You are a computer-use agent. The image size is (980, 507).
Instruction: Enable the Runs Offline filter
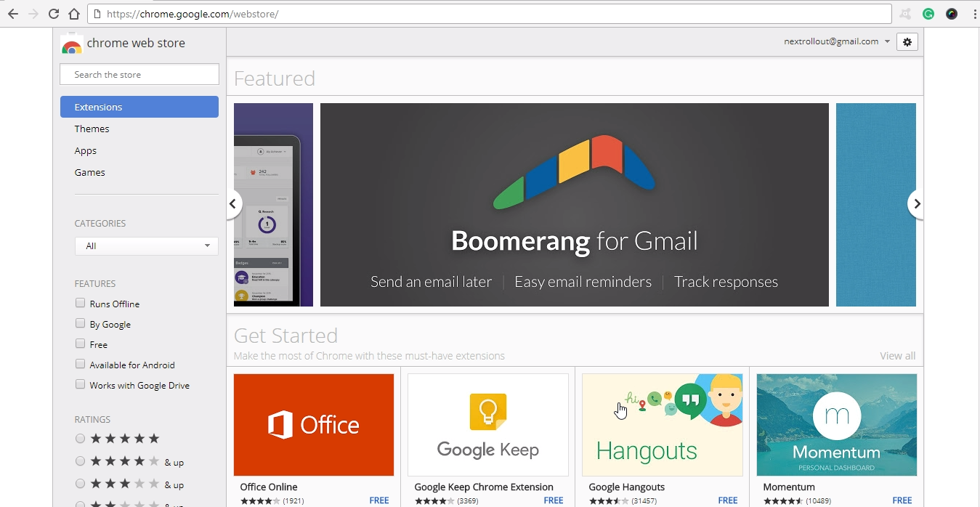[x=81, y=304]
